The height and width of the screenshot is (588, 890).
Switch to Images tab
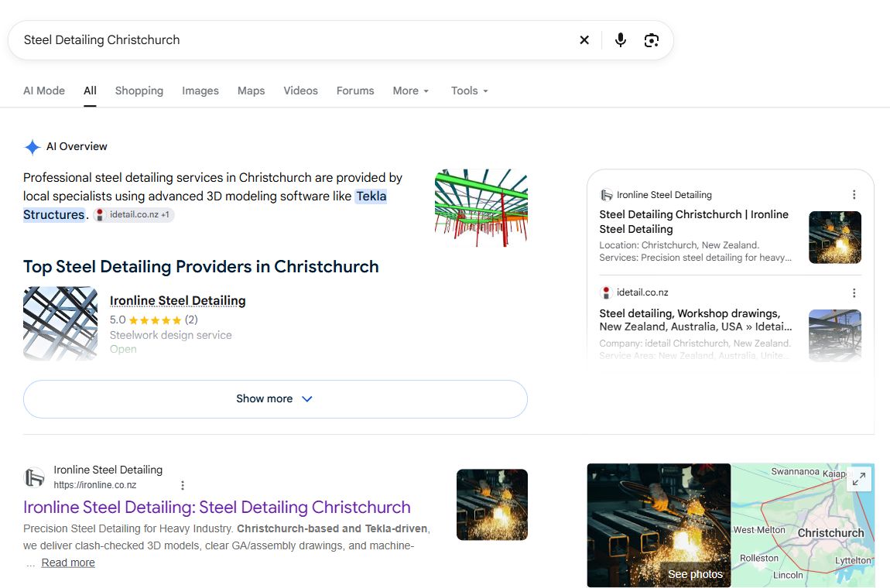coord(200,91)
